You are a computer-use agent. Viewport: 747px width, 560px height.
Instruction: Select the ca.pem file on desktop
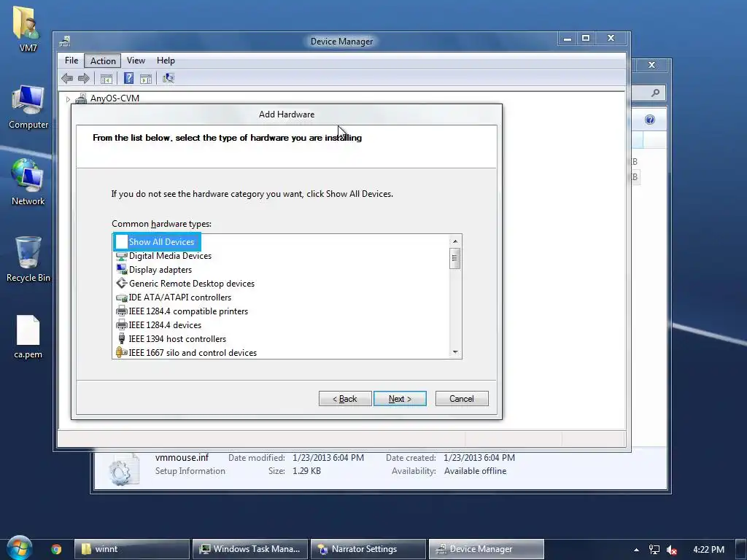click(28, 330)
